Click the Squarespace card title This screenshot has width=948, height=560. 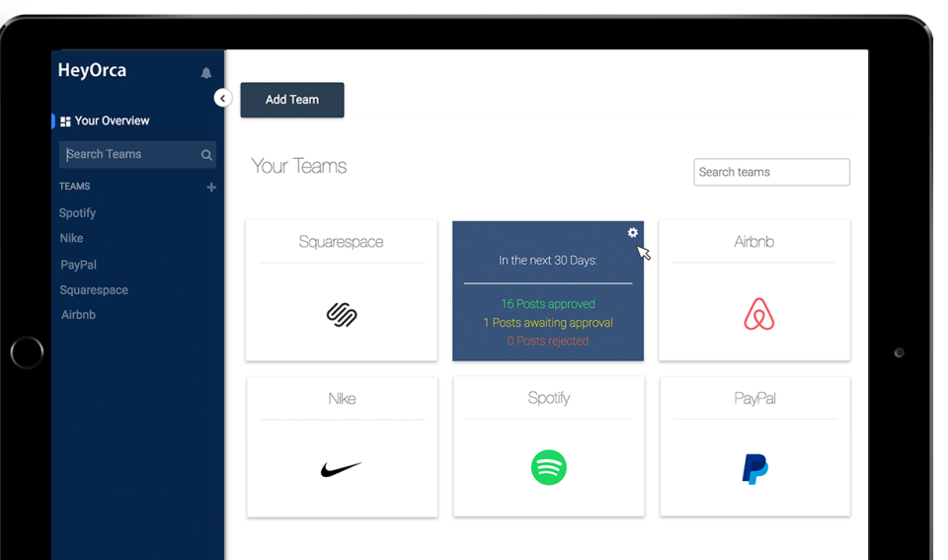coord(341,242)
